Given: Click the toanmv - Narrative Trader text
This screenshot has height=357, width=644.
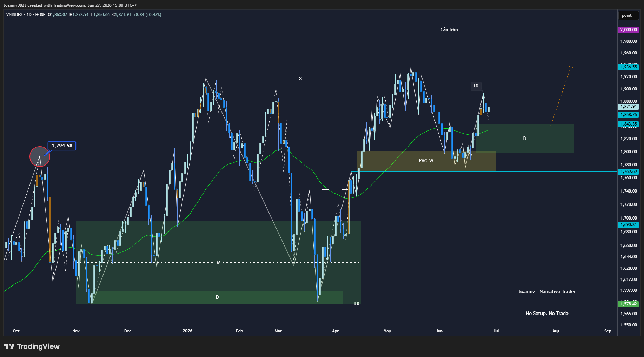Looking at the screenshot, I should click(x=547, y=291).
